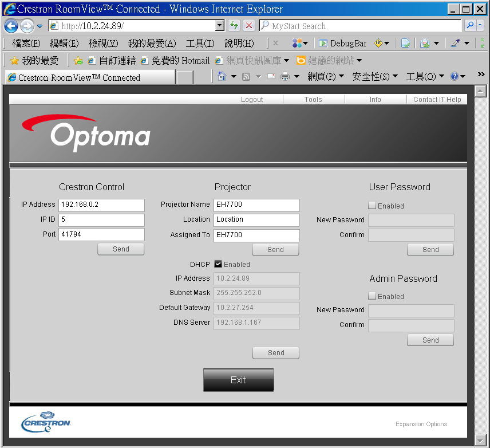This screenshot has width=490, height=448.
Task: Click the colorful balls toolbar icon
Action: pos(297,43)
